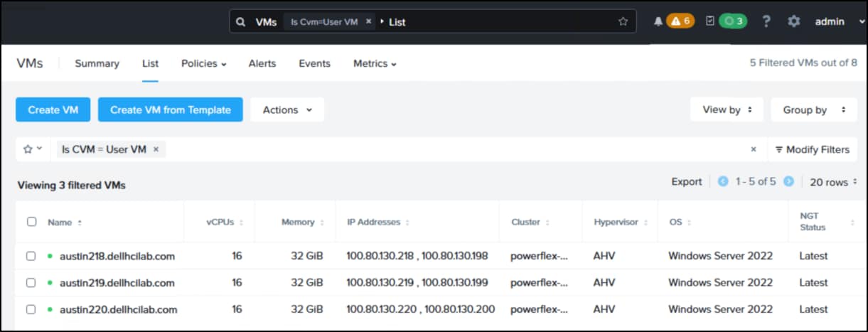Click the Modify Filters button
868x332 pixels.
click(x=812, y=149)
